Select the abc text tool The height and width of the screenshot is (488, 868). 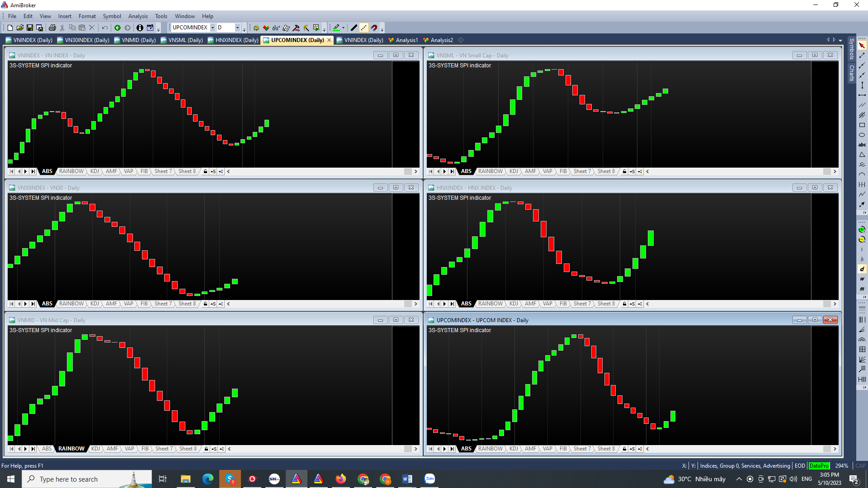click(862, 145)
